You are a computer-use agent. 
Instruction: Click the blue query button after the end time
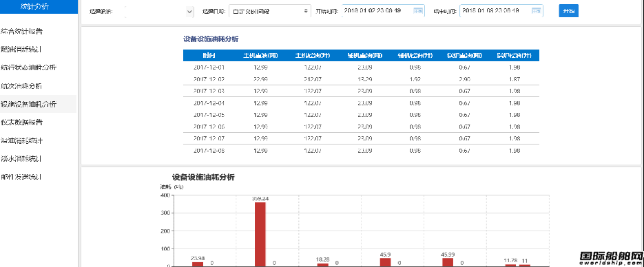tap(569, 11)
